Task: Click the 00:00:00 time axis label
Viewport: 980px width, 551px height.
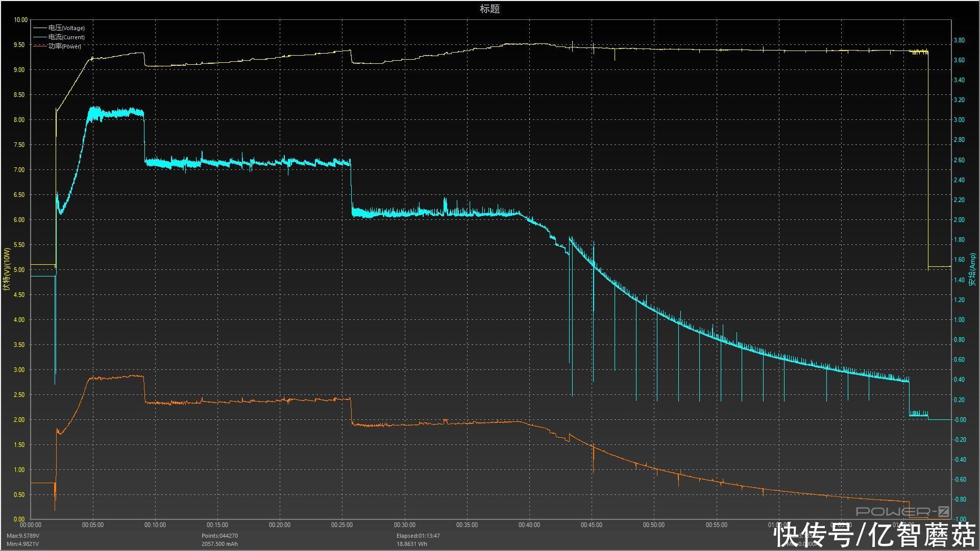Action: tap(31, 525)
